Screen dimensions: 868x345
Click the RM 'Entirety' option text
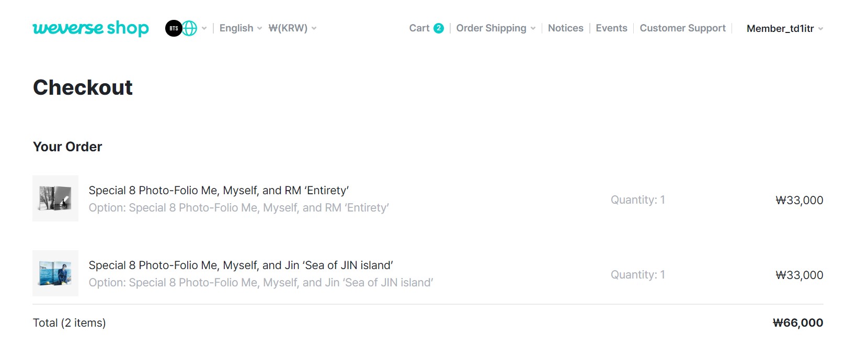click(x=238, y=208)
